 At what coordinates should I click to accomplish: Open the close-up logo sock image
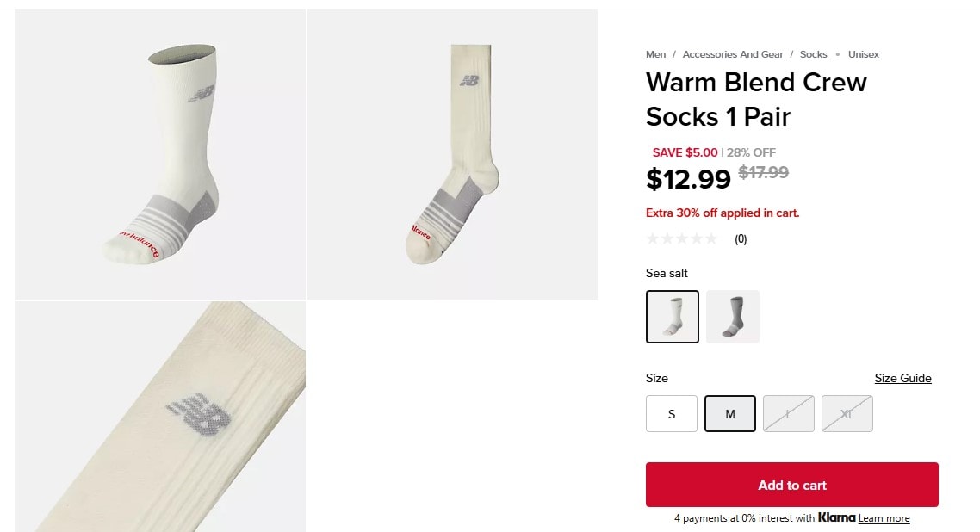[x=161, y=417]
